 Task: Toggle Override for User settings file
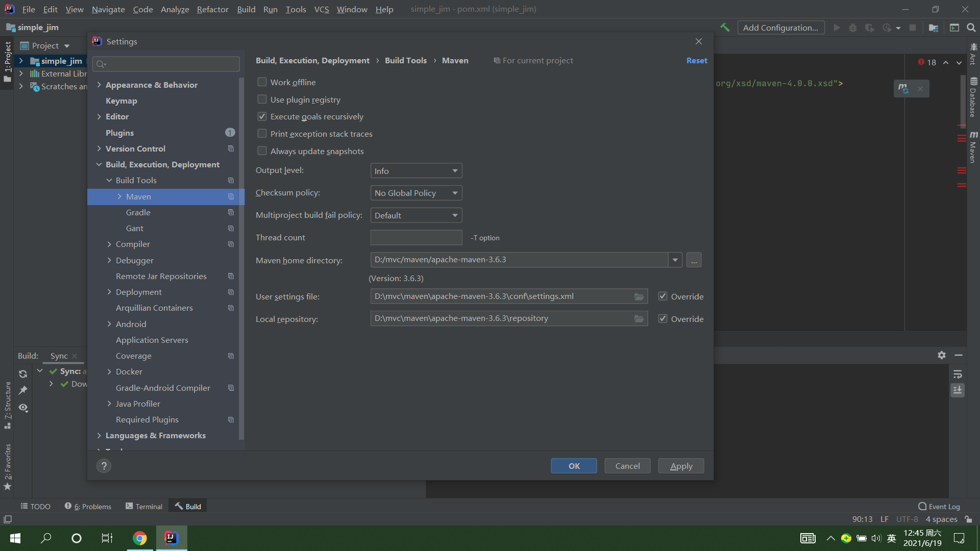(x=663, y=296)
